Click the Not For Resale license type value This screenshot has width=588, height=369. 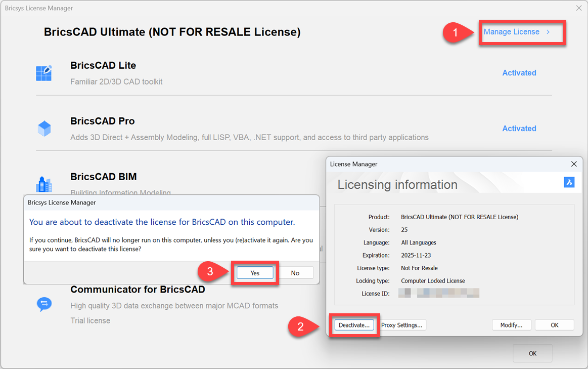point(419,268)
